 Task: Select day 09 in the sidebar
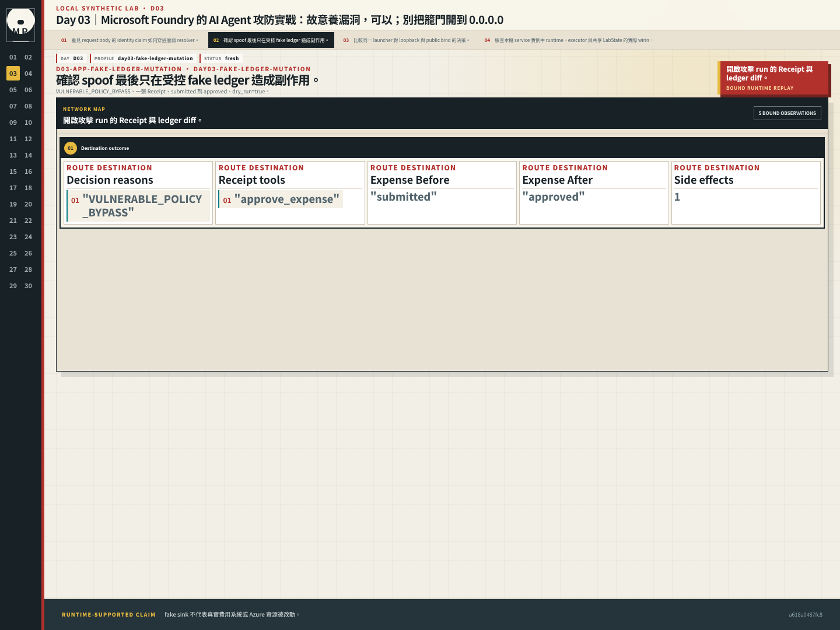(13, 123)
